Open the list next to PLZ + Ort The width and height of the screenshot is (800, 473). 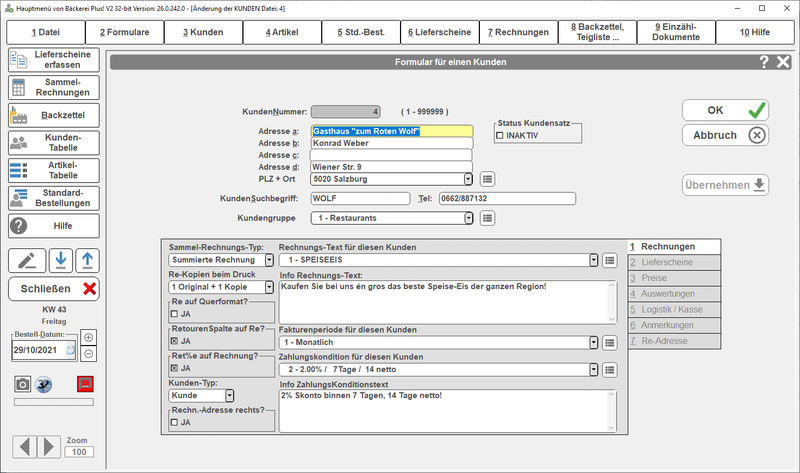[487, 179]
